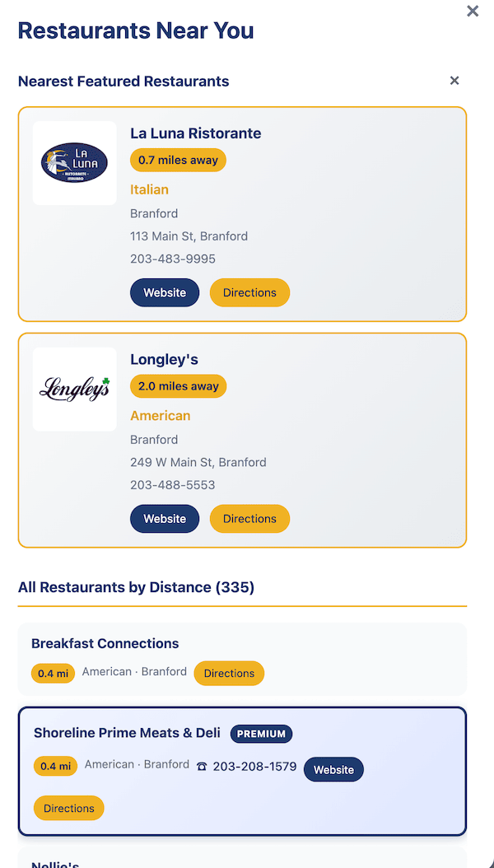This screenshot has height=868, width=494.
Task: Open the La Luna Ristorante website
Action: tap(164, 292)
